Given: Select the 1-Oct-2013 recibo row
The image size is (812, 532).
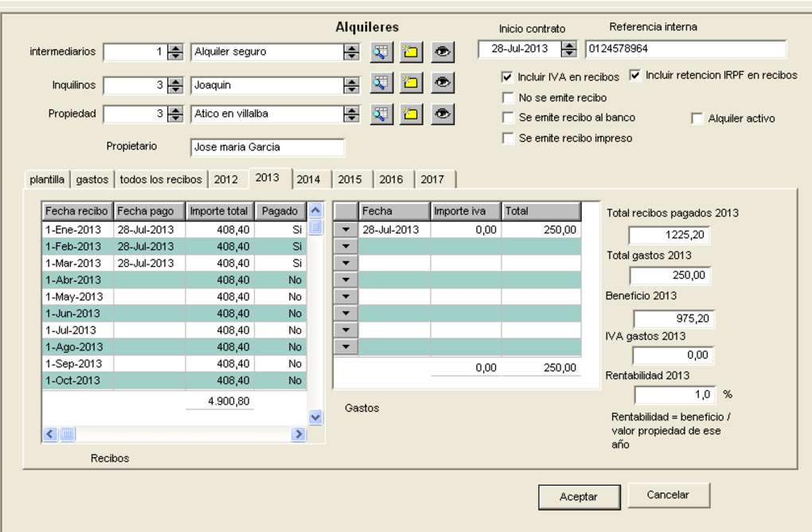Looking at the screenshot, I should [174, 380].
